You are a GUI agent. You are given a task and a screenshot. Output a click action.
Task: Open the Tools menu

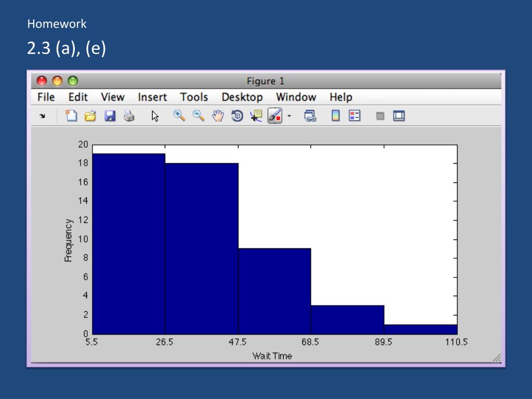(194, 97)
